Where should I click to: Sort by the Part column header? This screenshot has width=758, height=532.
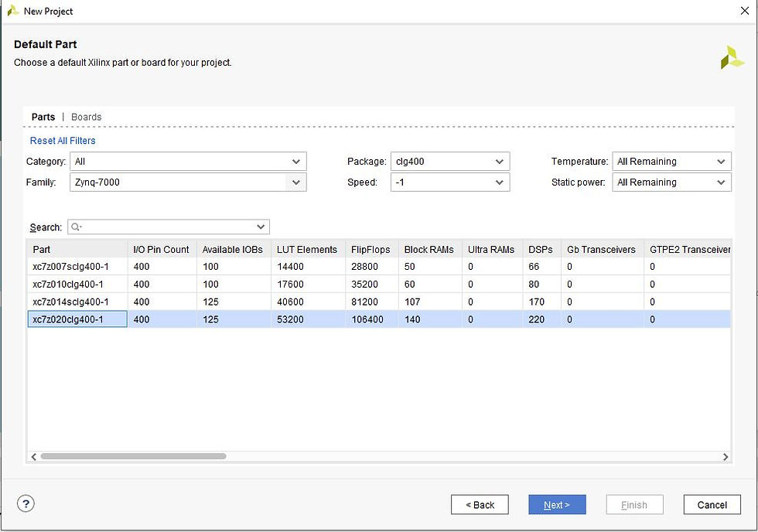click(x=77, y=249)
